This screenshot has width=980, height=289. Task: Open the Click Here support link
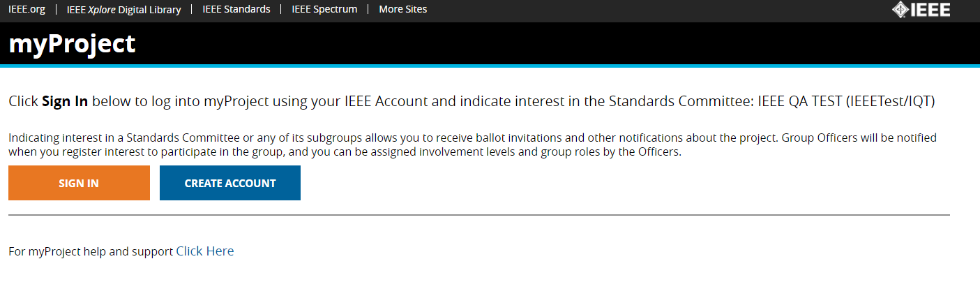tap(205, 251)
